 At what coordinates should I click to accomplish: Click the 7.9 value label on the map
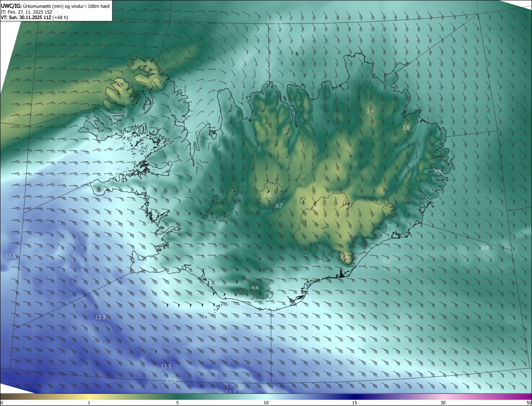[x=485, y=248]
